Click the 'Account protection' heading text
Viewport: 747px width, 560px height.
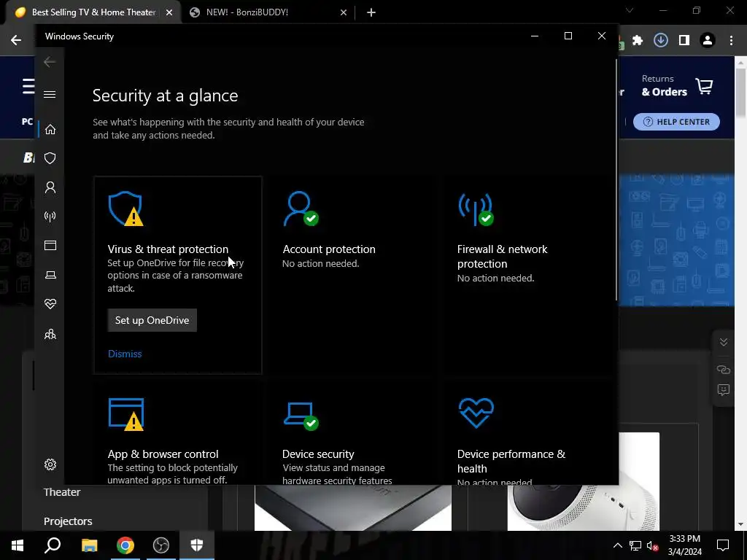[x=329, y=249]
